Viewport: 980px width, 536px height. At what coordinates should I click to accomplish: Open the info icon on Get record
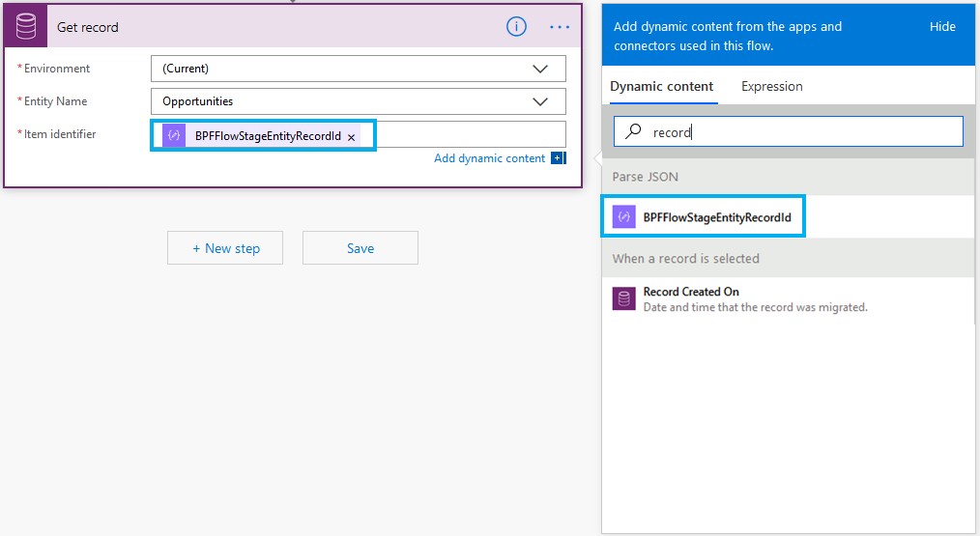517,27
